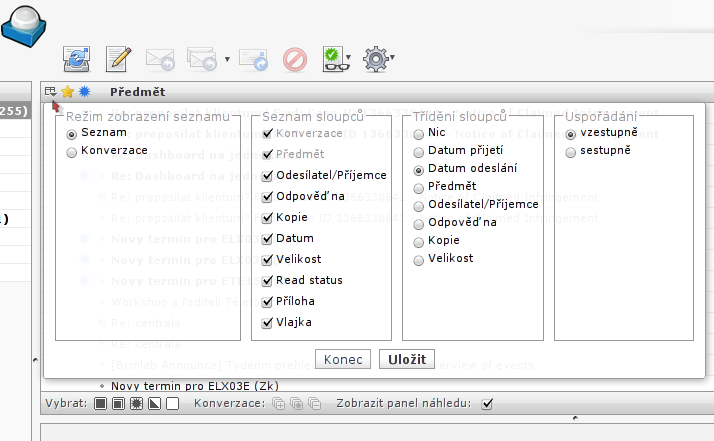Click the expand all conversations icon

click(278, 404)
